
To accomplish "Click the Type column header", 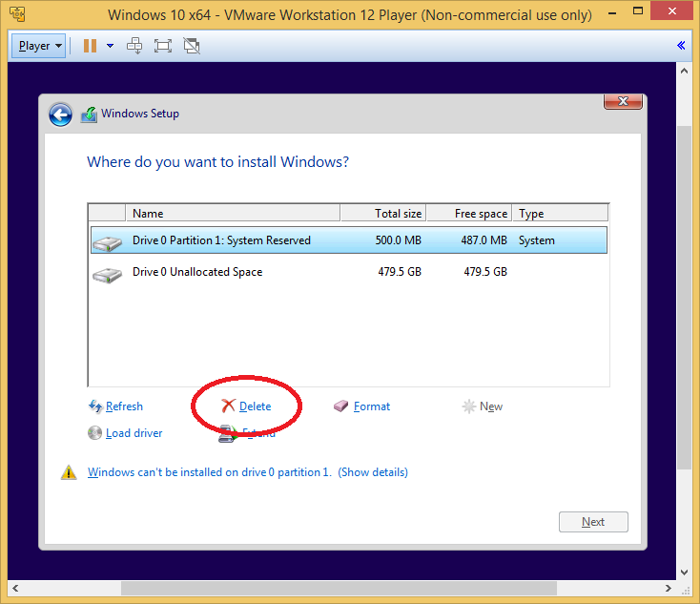I will pyautogui.click(x=560, y=213).
